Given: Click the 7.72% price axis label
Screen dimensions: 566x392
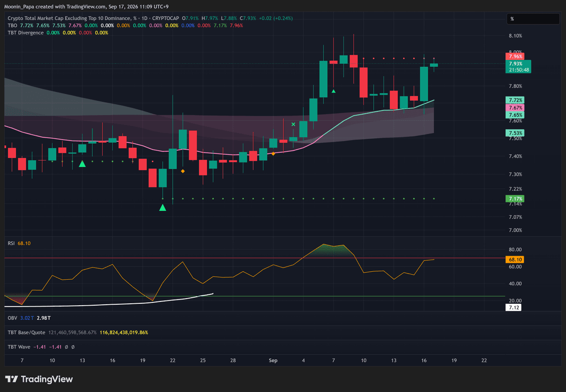Looking at the screenshot, I should (x=515, y=100).
